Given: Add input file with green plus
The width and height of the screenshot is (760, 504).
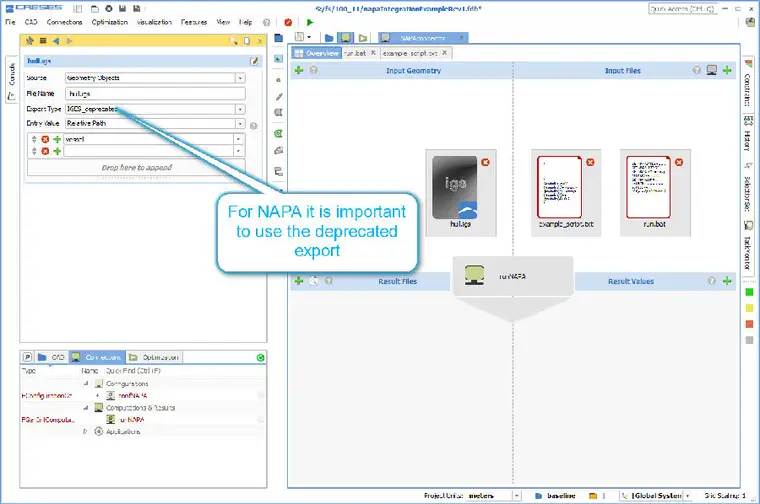Looking at the screenshot, I should [727, 70].
